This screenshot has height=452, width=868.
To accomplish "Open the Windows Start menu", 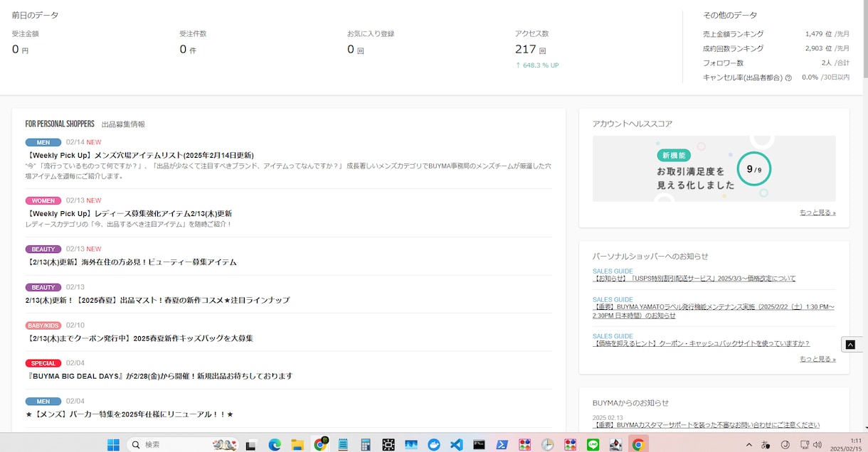I will pyautogui.click(x=113, y=445).
